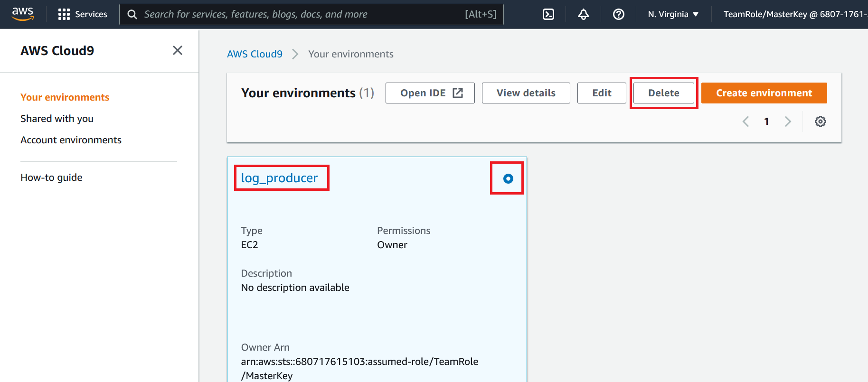Viewport: 868px width, 382px height.
Task: Go to next page of environments
Action: pyautogui.click(x=788, y=121)
